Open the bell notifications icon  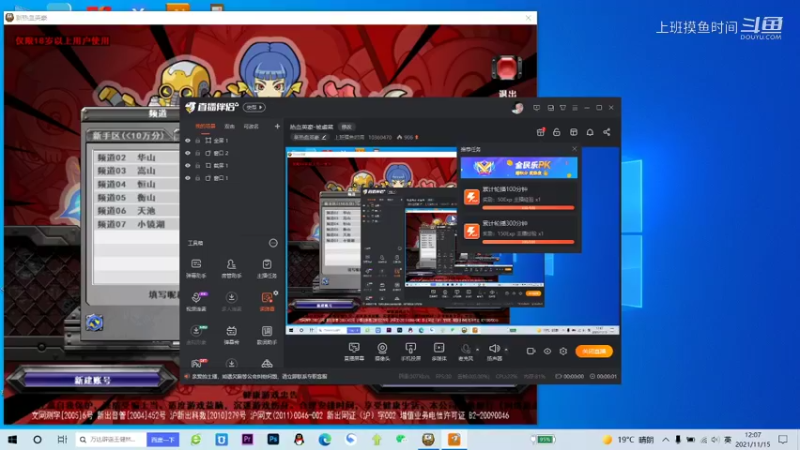(590, 132)
